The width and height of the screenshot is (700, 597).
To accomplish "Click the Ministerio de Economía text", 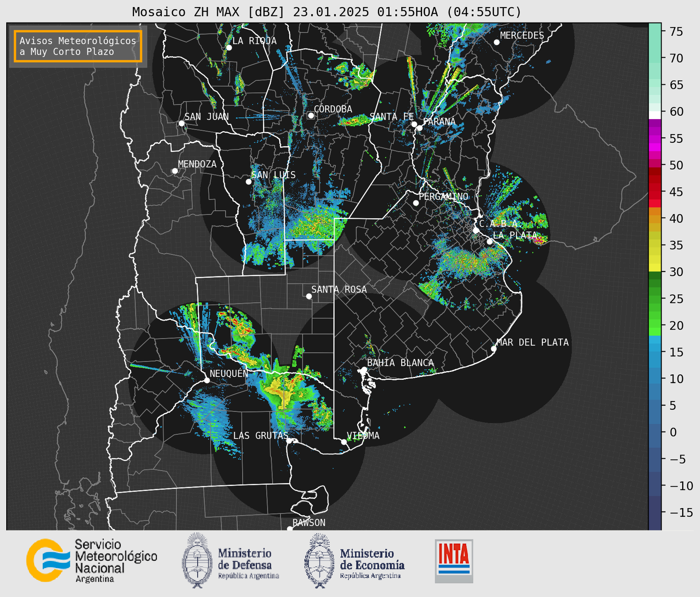I will (x=372, y=563).
